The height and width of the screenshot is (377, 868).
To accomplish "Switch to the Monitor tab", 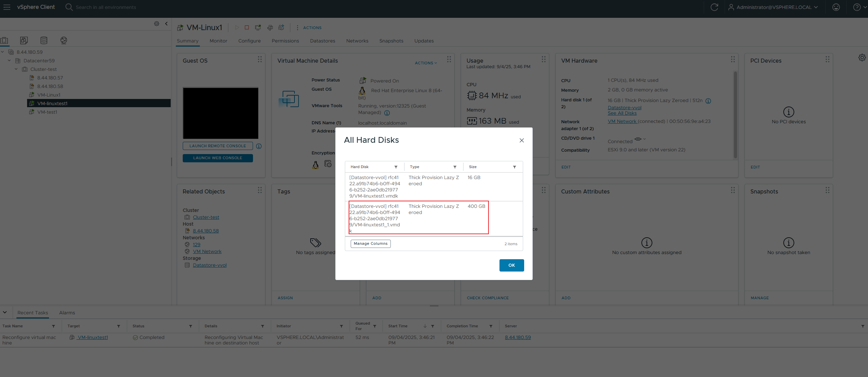I will (218, 41).
